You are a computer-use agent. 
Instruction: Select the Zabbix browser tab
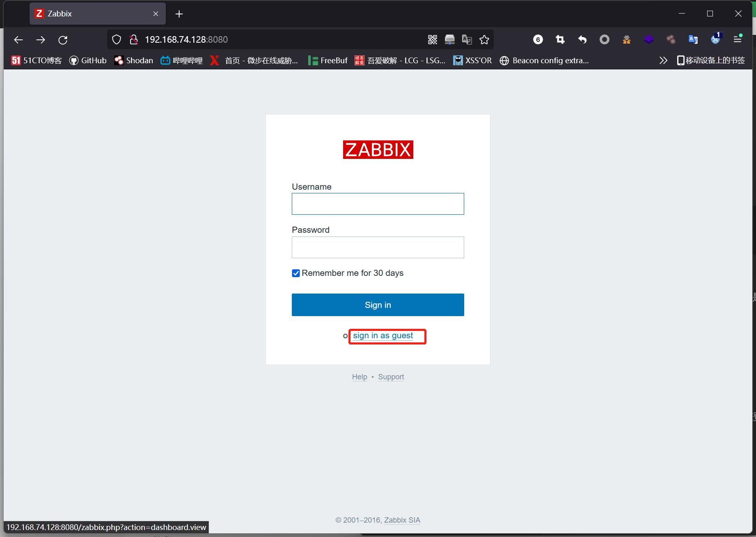[x=98, y=14]
